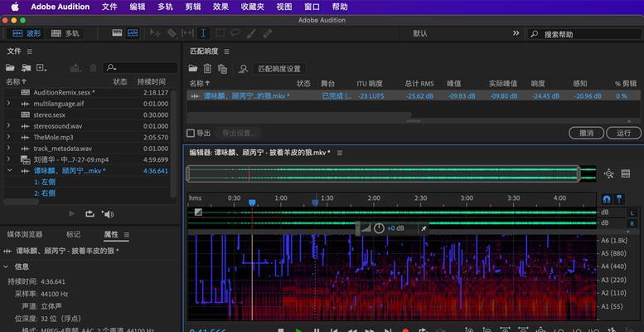Viewport: 644px width, 332px height.
Task: Switch to the 波形 waveform editor view
Action: [x=27, y=34]
